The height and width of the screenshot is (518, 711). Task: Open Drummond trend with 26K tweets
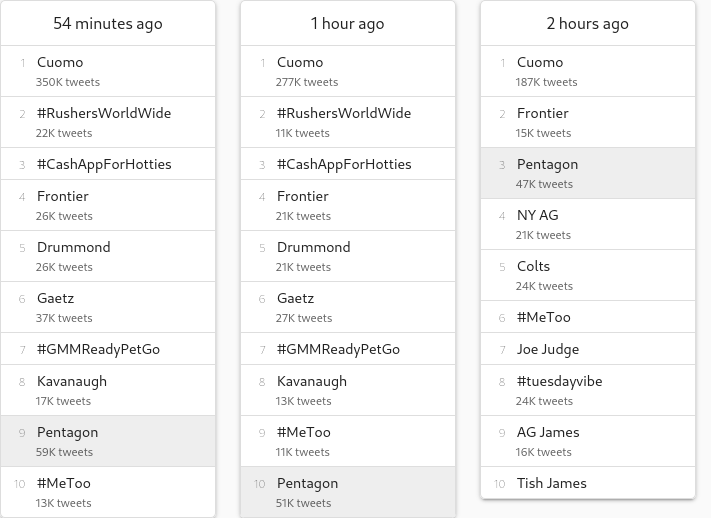(108, 256)
